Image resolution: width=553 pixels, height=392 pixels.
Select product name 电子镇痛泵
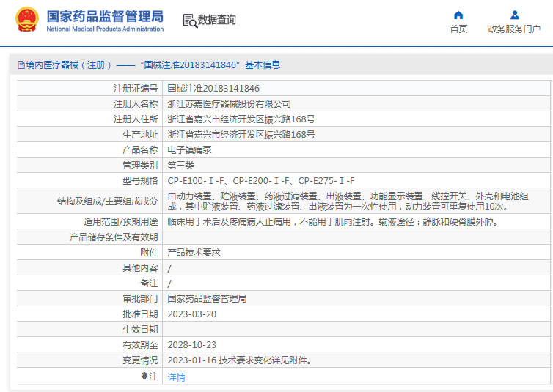189,150
